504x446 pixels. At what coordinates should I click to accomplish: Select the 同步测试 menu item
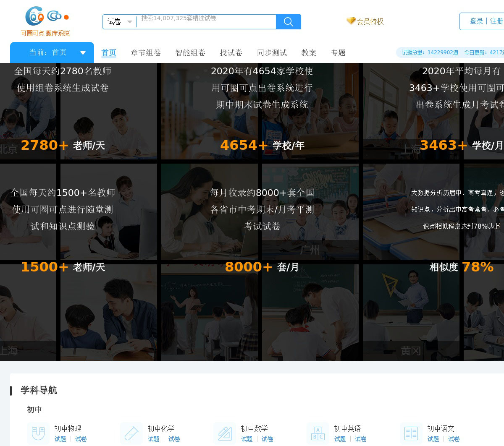coord(272,53)
